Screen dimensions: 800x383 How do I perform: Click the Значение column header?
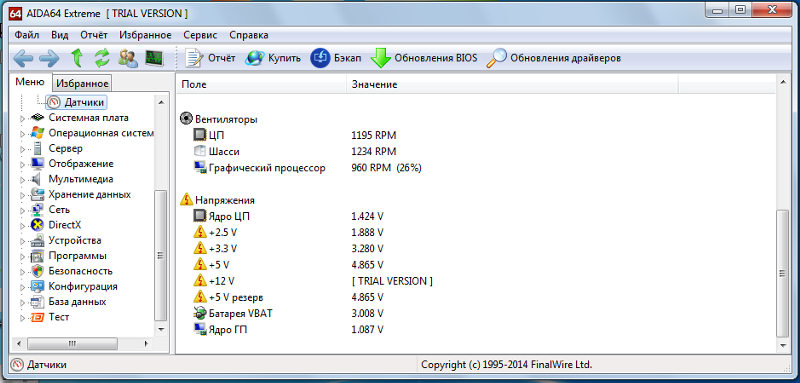512,85
